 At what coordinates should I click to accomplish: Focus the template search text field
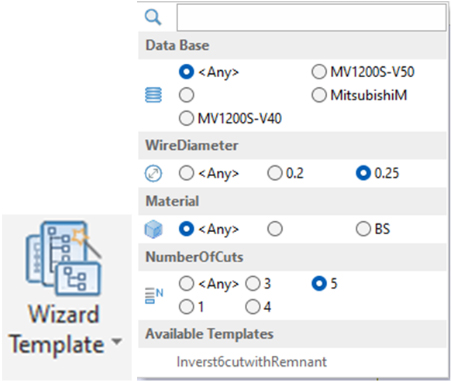[311, 18]
